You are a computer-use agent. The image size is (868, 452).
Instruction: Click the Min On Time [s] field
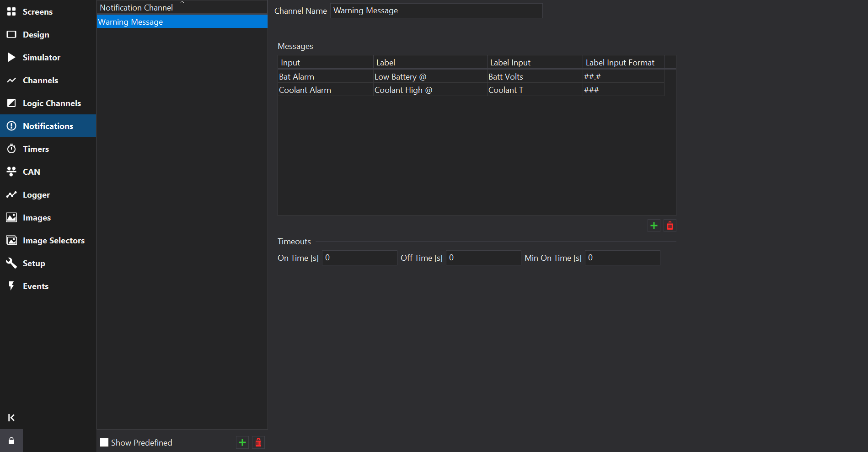pyautogui.click(x=622, y=258)
